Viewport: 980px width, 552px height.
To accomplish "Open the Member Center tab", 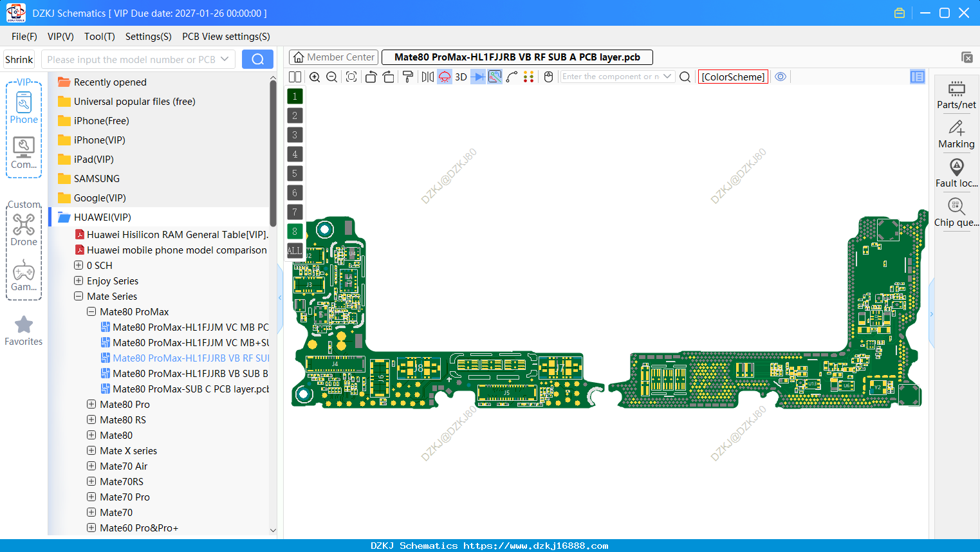I will (333, 57).
